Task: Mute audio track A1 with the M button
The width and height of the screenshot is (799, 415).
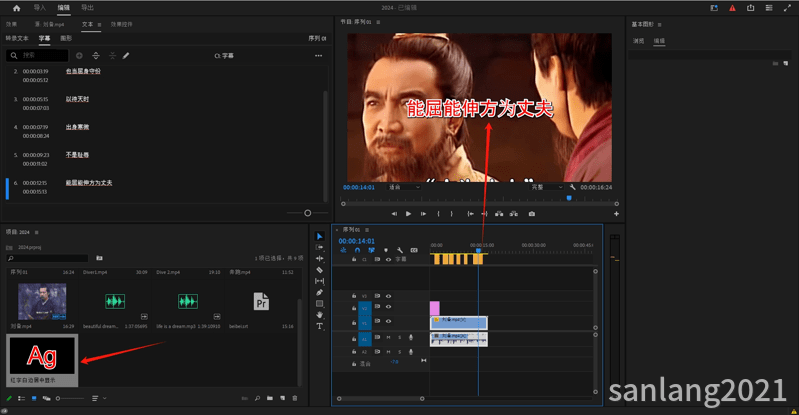Action: [x=388, y=337]
